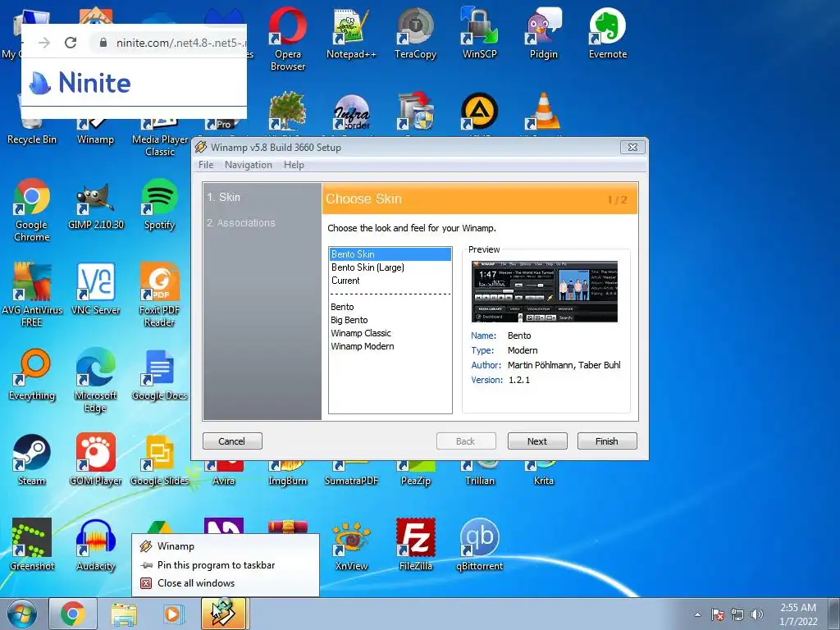The image size is (840, 630).
Task: Launch Pidgin from the desktop
Action: pos(543,33)
